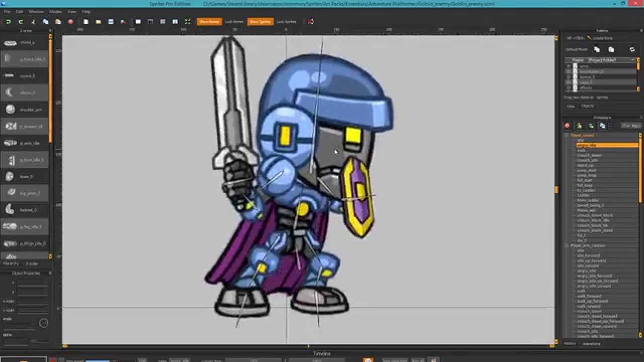Click the green clone animation icon
This screenshot has height=362, width=644.
591,125
